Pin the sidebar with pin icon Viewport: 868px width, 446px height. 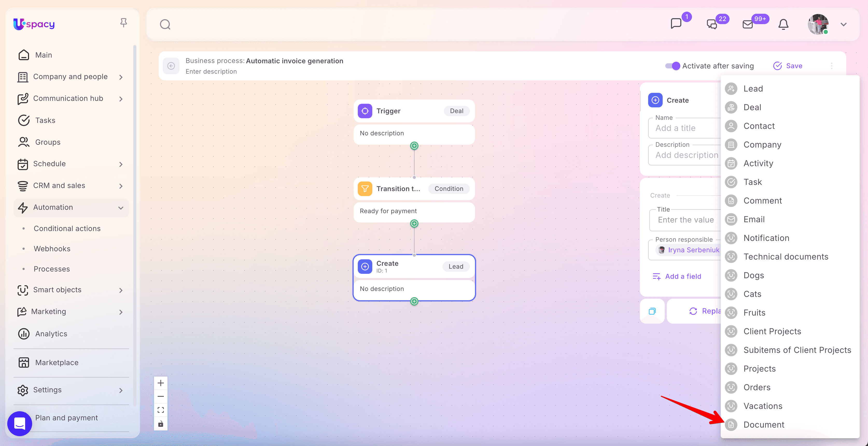point(124,23)
